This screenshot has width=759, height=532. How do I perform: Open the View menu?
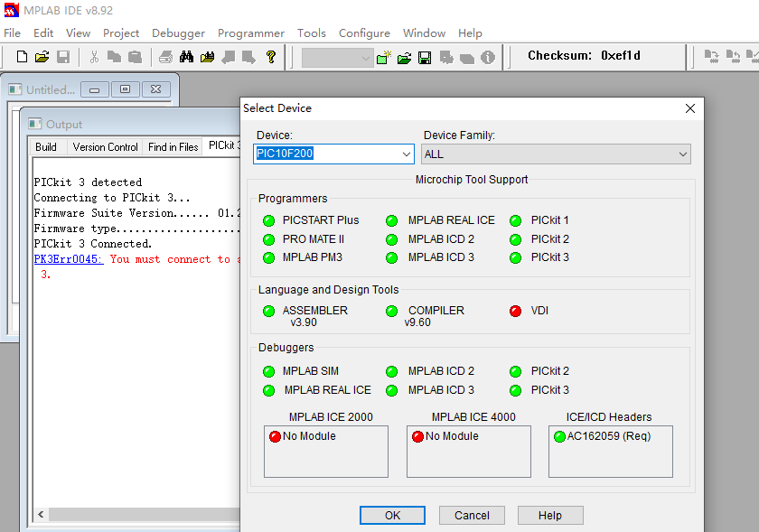[x=78, y=33]
